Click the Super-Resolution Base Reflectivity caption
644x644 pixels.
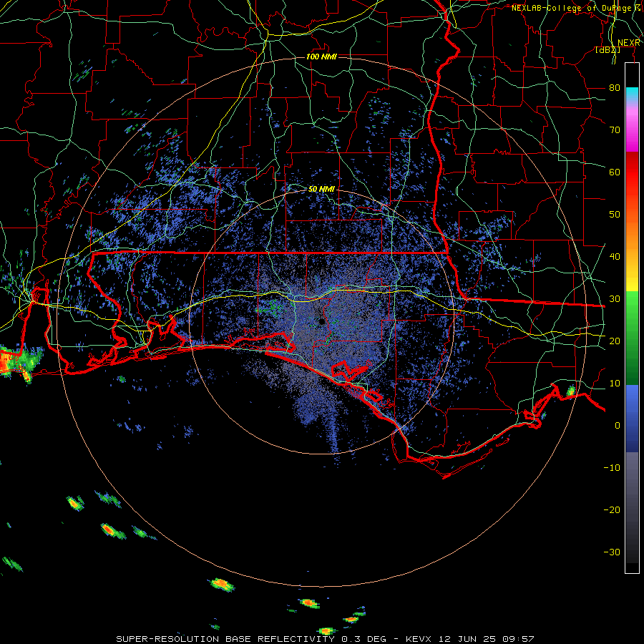tap(325, 639)
